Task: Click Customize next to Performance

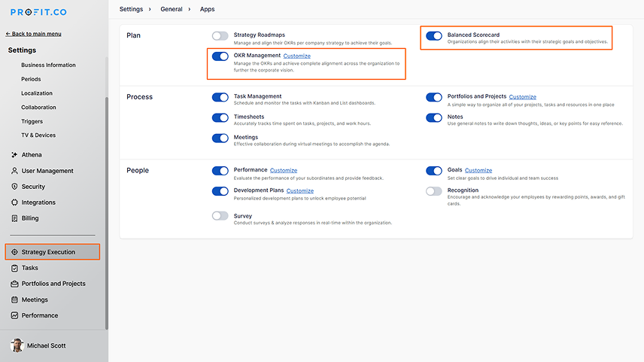Action: [284, 171]
